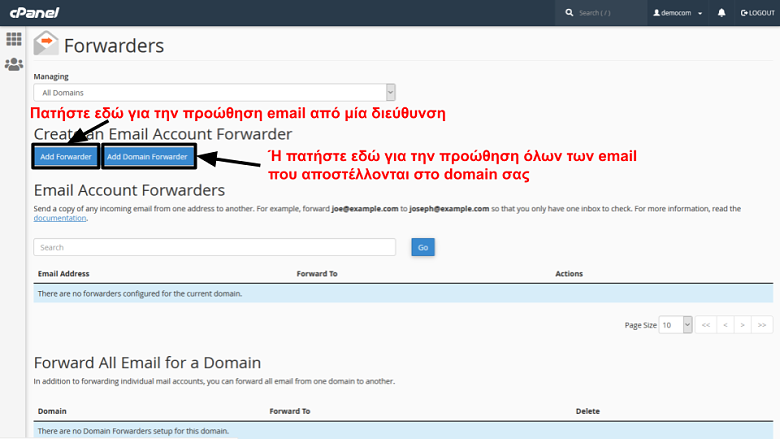This screenshot has width=780, height=439.
Task: Open the documentation link
Action: pyautogui.click(x=60, y=218)
